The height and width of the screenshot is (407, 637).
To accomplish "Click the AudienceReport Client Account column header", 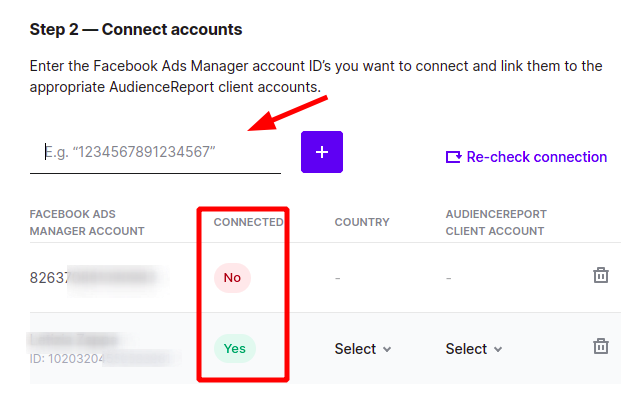I will [496, 223].
